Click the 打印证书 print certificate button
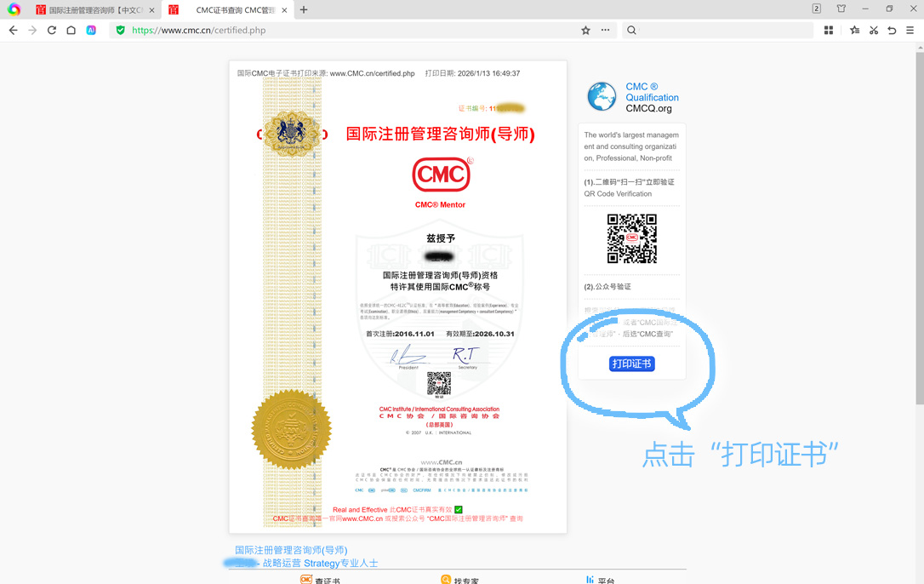This screenshot has height=584, width=924. [x=632, y=363]
